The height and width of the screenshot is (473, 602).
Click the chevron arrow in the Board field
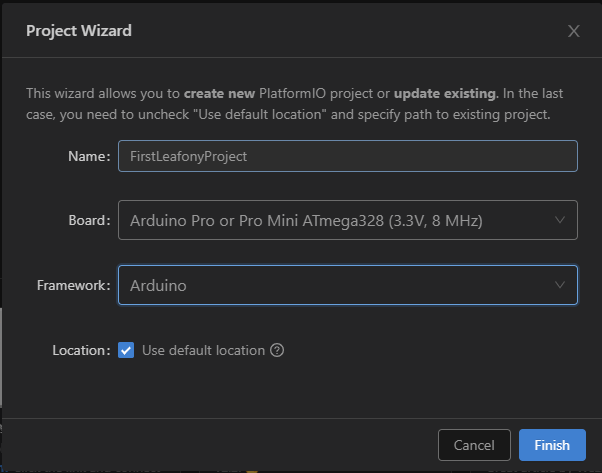559,220
